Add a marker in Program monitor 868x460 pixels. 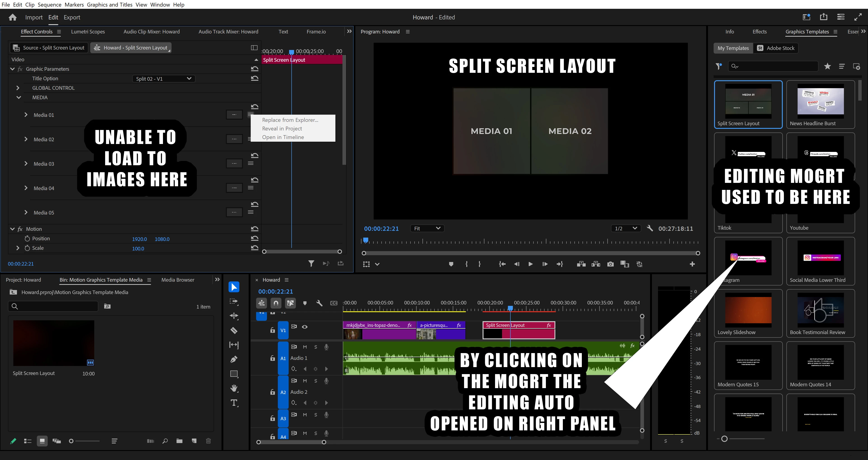pos(451,264)
